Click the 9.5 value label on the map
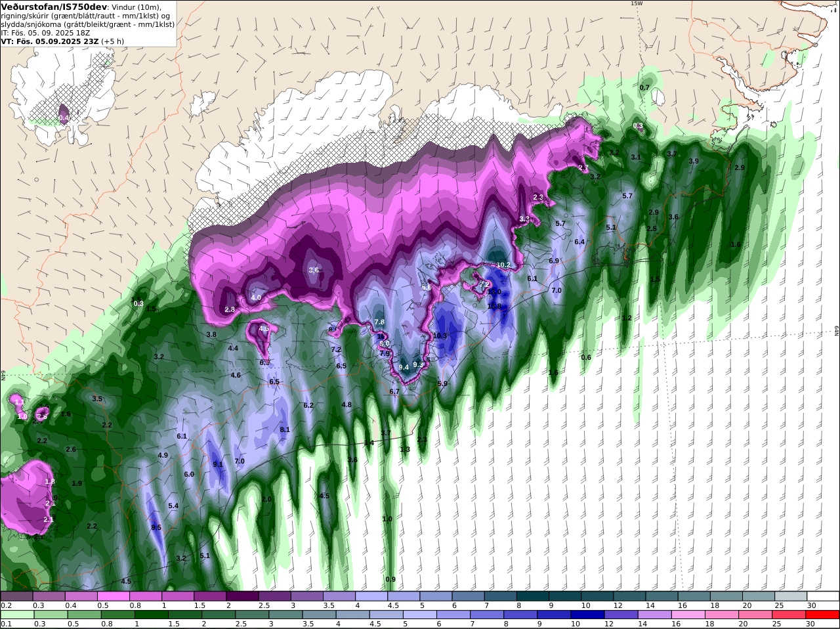Viewport: 840px width, 629px height. 156,528
